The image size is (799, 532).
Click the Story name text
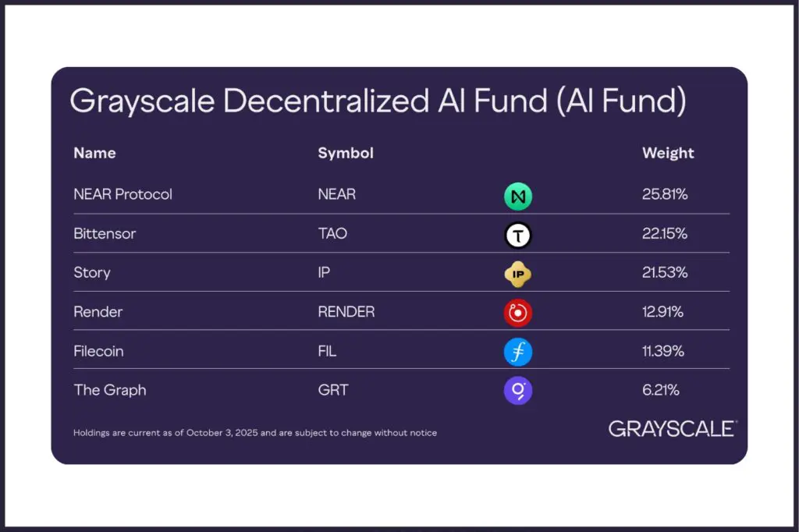tap(92, 273)
